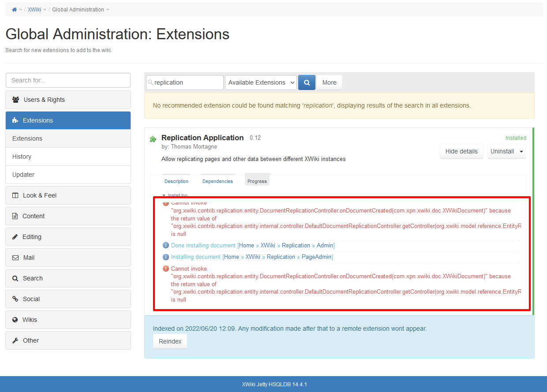Click the blue search magnifier button
Screen dimensions: 547x392
pos(307,82)
